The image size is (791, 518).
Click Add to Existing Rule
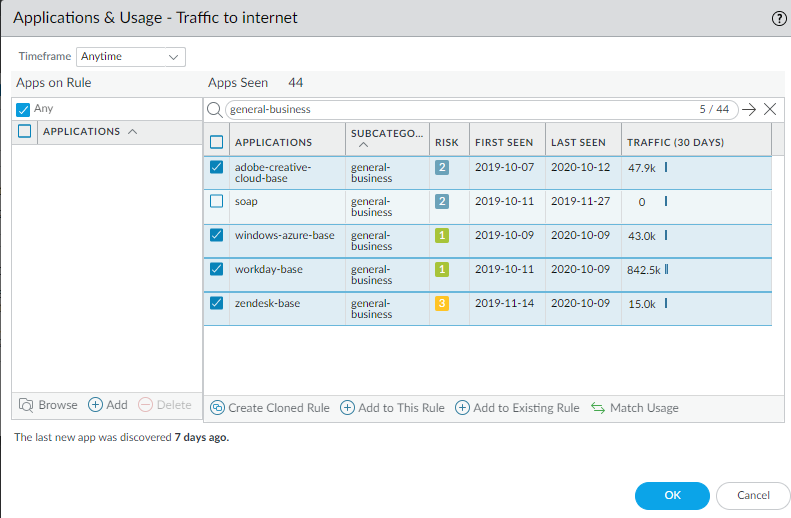[x=517, y=408]
